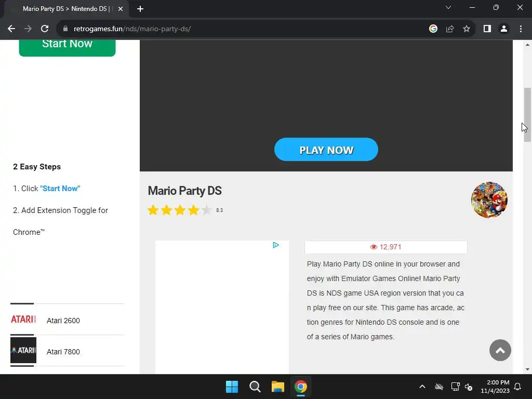The image size is (532, 399).
Task: View site information lock icon
Action: coord(65,29)
